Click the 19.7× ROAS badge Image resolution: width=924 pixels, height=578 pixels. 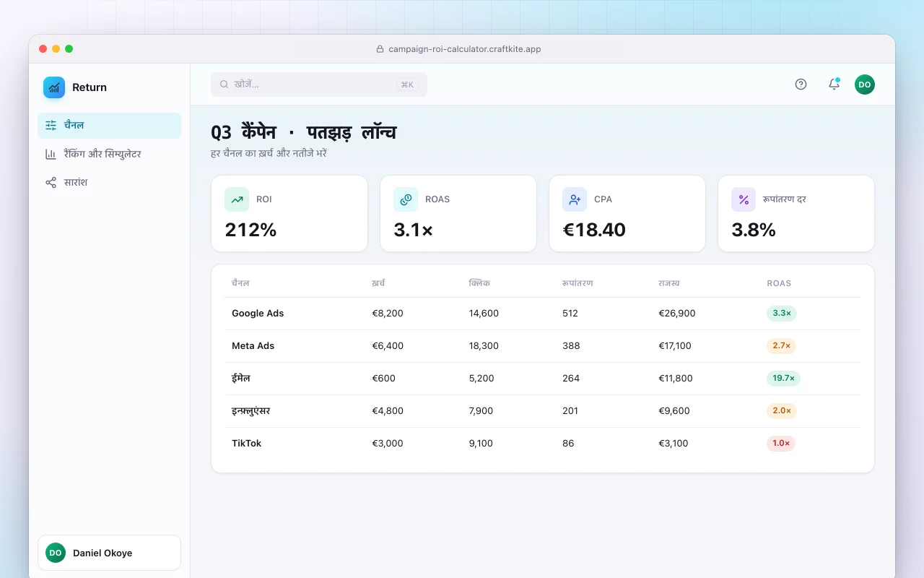pos(783,379)
